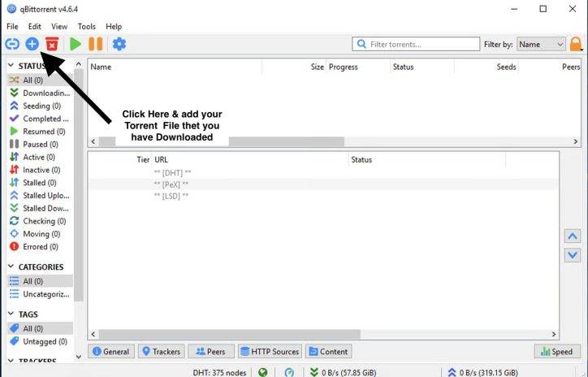
Task: Click the URL column header in trackers list
Action: click(x=250, y=159)
